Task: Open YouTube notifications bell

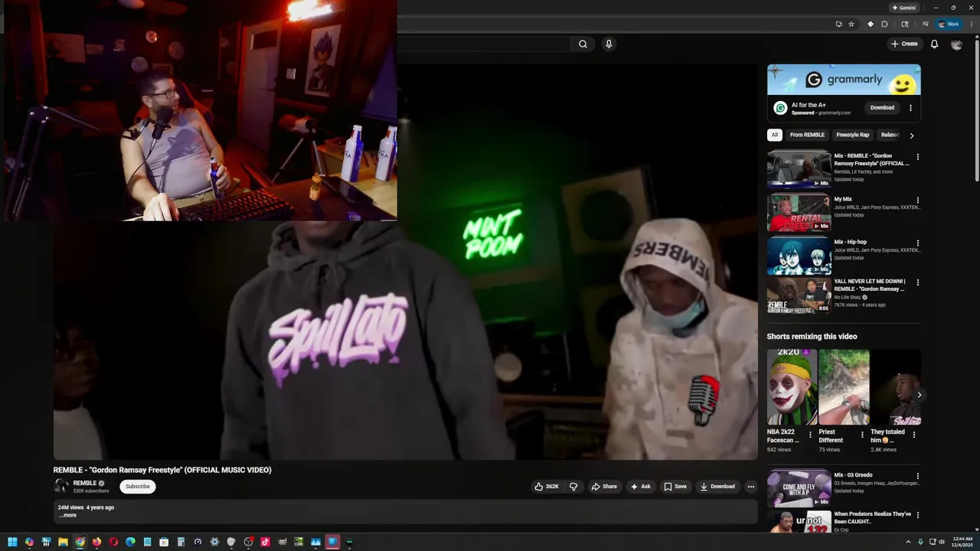Action: click(x=934, y=44)
